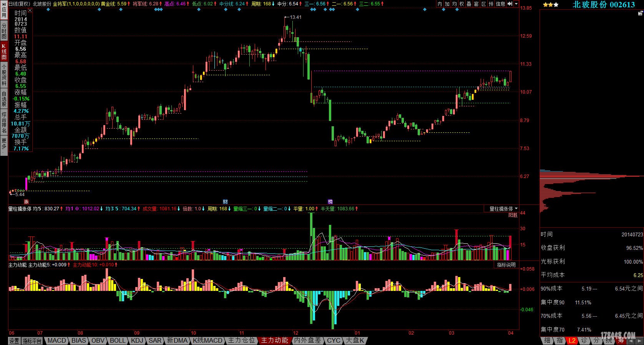Switch to the OBV indicator tab
644x345 pixels.
98,340
